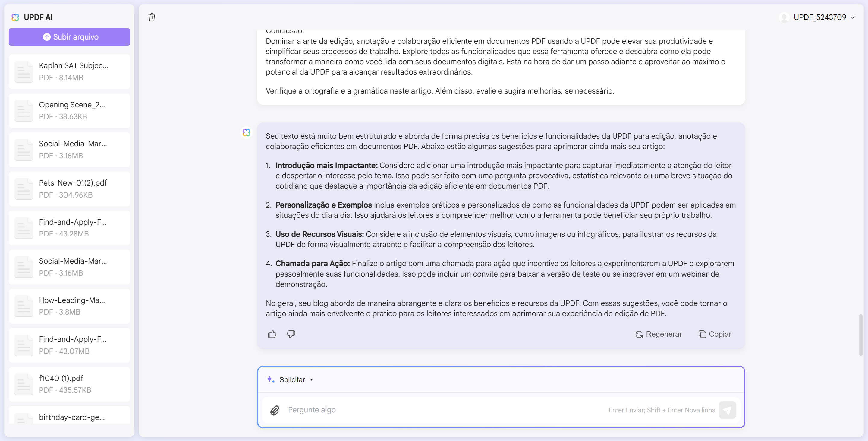Screen dimensions: 868x441
Task: Click the 'PDF · 304.96KB' size label
Action: tap(66, 195)
